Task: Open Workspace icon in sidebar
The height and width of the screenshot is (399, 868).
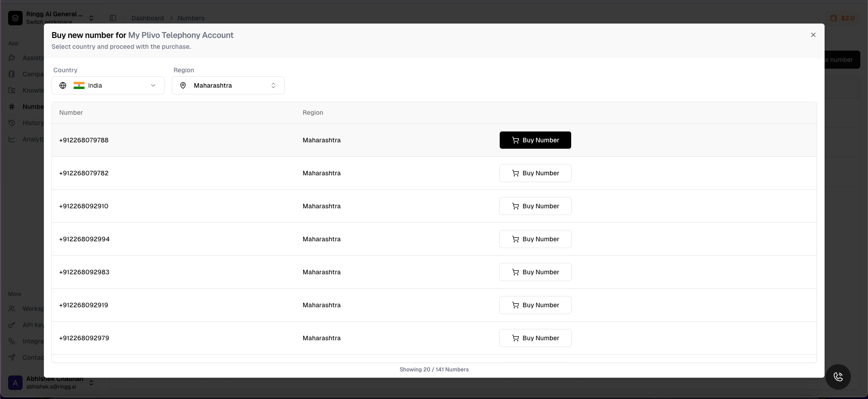Action: point(12,309)
